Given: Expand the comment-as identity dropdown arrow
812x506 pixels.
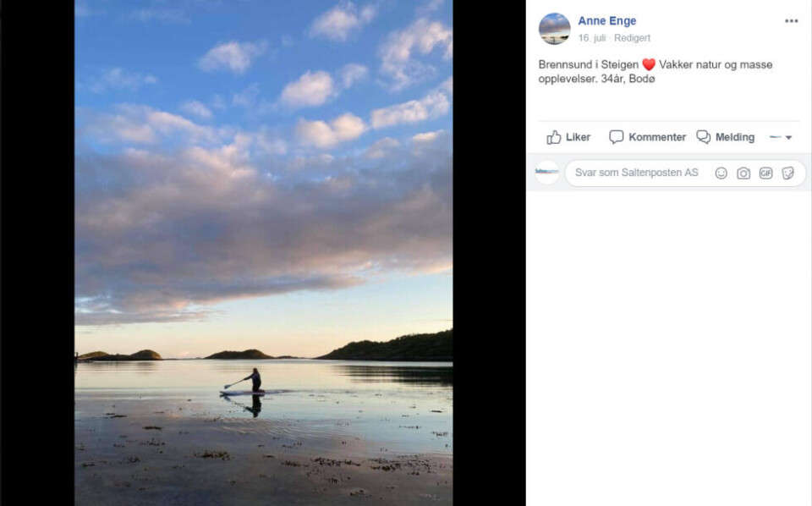Looking at the screenshot, I should (x=788, y=137).
